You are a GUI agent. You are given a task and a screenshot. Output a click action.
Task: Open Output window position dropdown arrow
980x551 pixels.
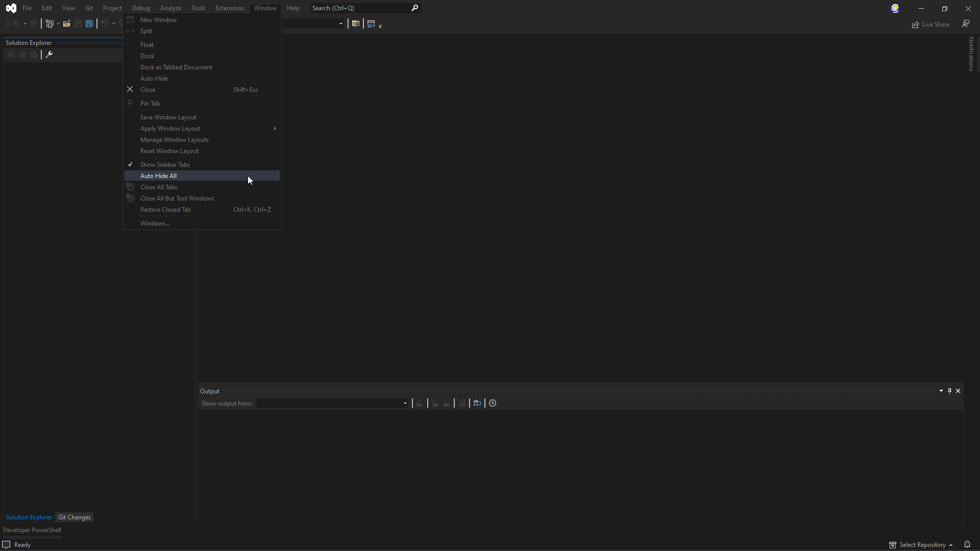tap(941, 391)
